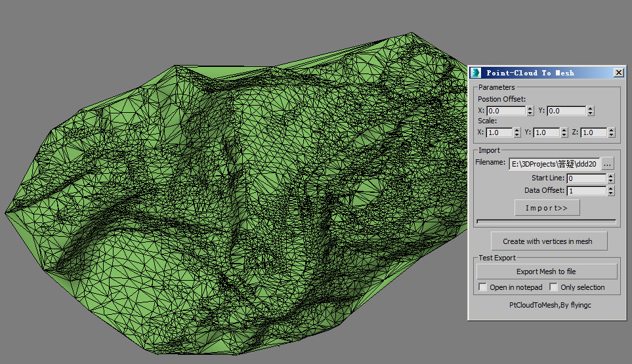Viewport: 632px width, 364px height.
Task: Adjust Position Offset X spinner
Action: tap(530, 111)
